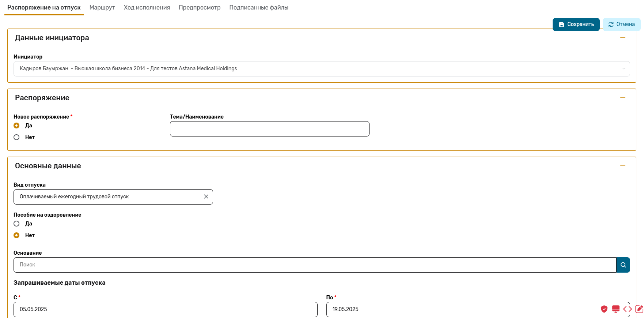This screenshot has width=644, height=318.
Task: Collapse the Данные инициатора section
Action: pyautogui.click(x=623, y=38)
